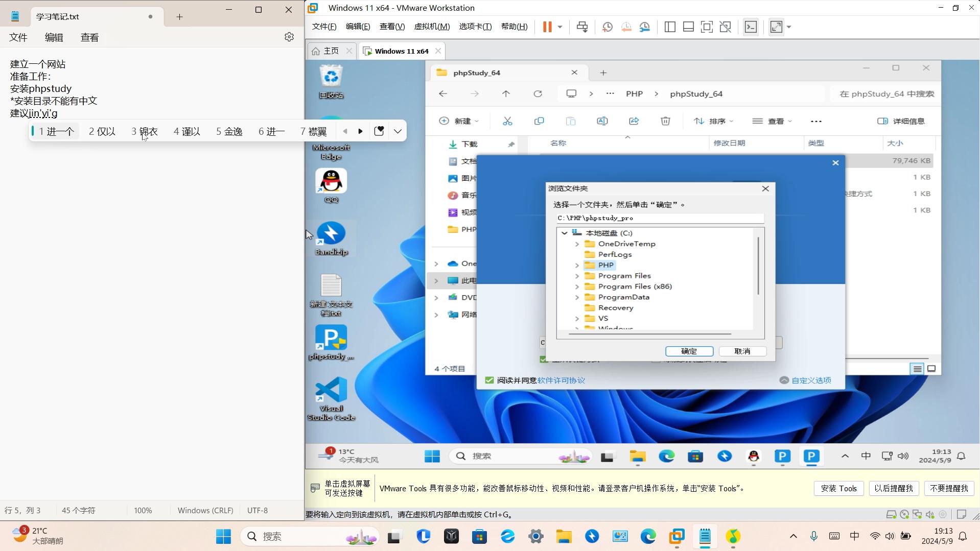This screenshot has height=551, width=980.
Task: Toggle Explorer large icons view button
Action: click(x=931, y=369)
